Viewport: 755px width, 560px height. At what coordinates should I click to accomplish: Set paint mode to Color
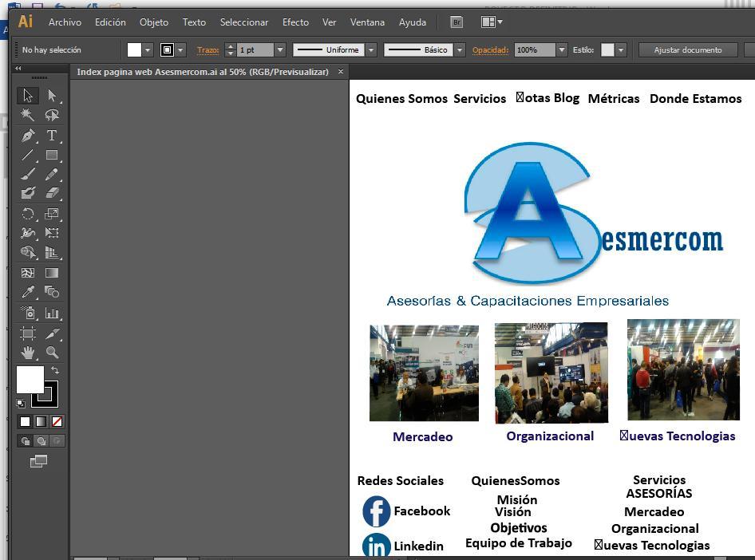25,421
